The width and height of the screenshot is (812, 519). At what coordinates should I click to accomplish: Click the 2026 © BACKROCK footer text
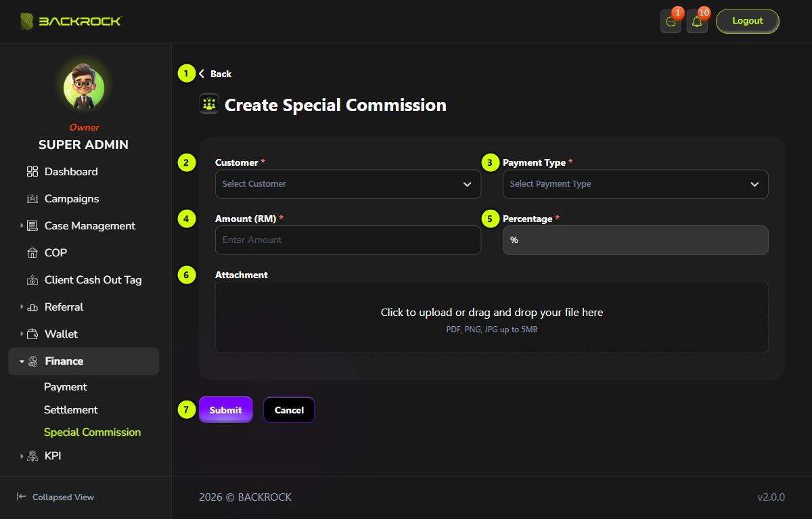245,497
